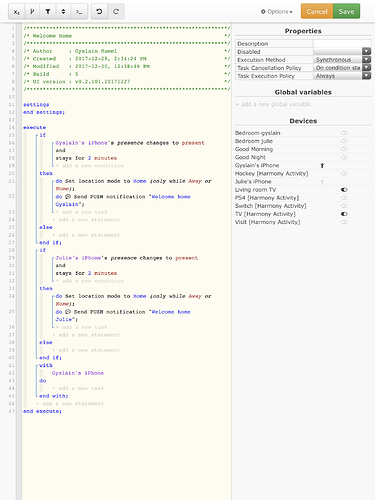The height and width of the screenshot is (500, 375).
Task: Click the PUSH notification icon for Gyslain
Action: click(68, 197)
